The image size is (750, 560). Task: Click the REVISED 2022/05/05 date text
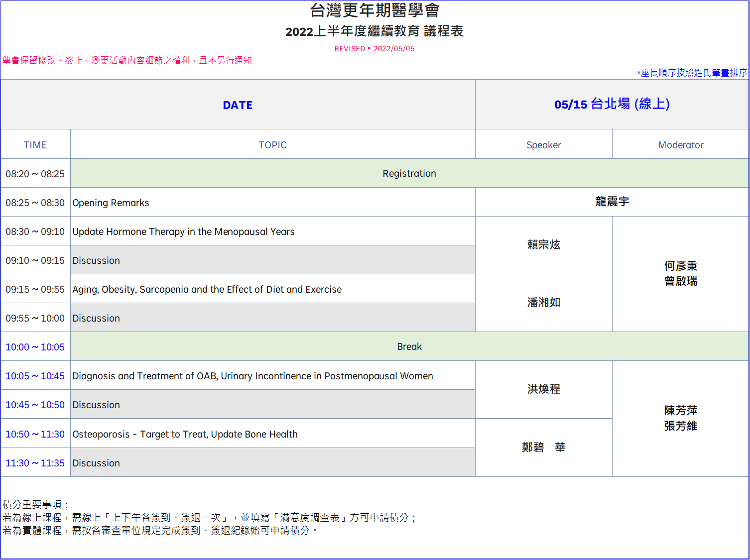click(x=393, y=49)
